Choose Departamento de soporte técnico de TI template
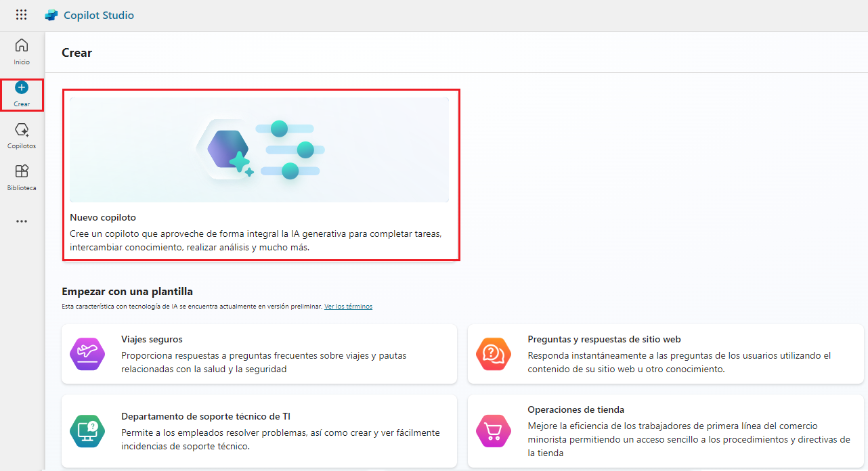Image resolution: width=868 pixels, height=471 pixels. coord(259,431)
